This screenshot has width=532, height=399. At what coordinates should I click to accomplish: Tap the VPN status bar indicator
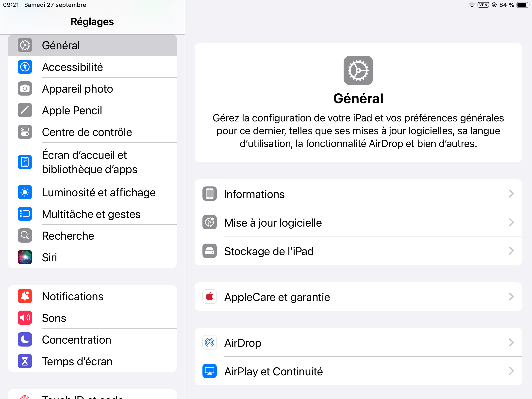coord(483,5)
